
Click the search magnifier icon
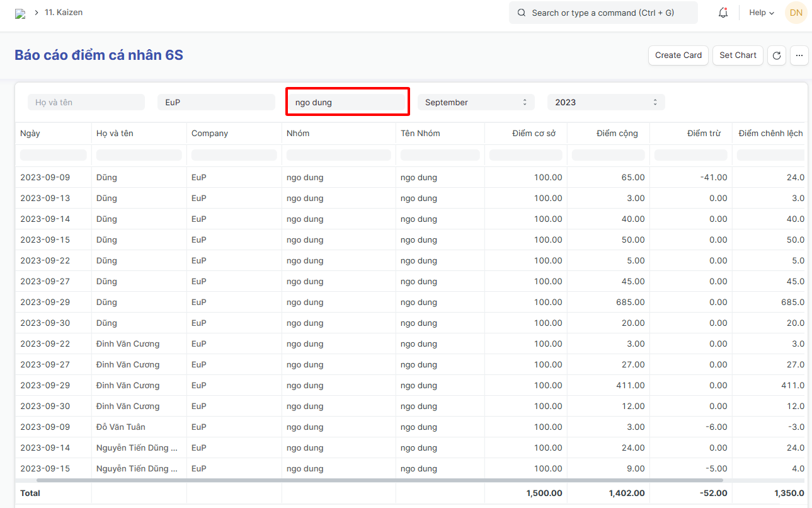[x=521, y=13]
